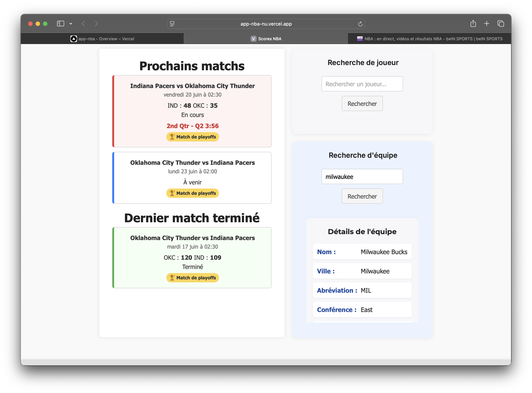Click Rechercher under Recherche d'équipe
Screen dimensions: 532x393
click(362, 196)
